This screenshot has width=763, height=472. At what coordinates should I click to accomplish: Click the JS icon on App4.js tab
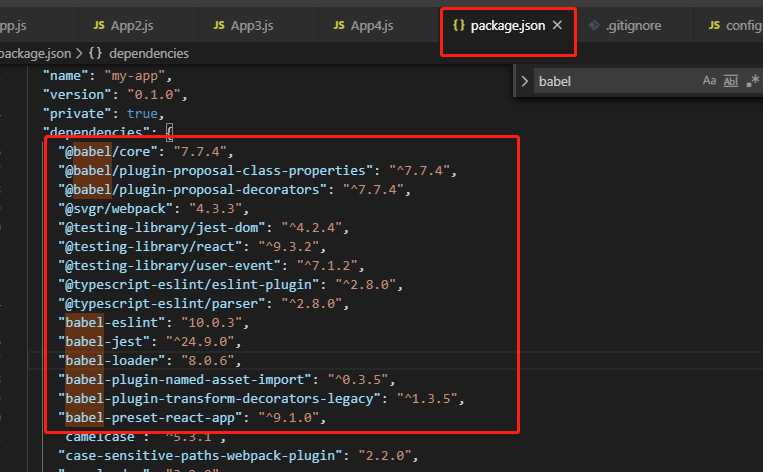tap(339, 25)
